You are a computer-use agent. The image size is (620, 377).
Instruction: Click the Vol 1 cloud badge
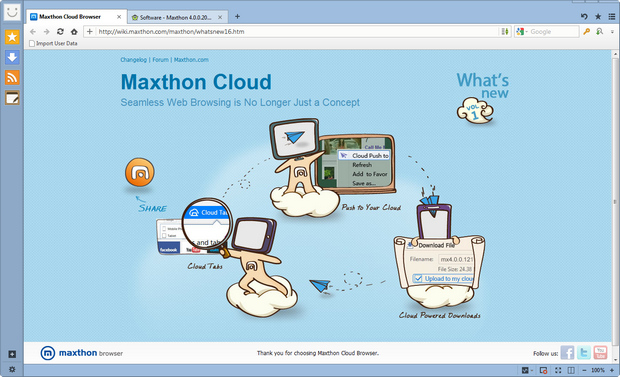click(475, 111)
